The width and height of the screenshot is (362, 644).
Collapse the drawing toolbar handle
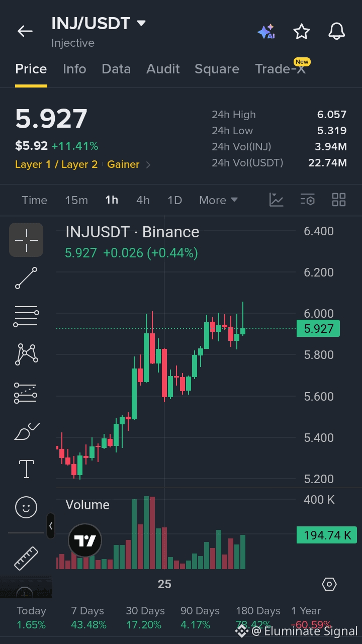coord(51,526)
